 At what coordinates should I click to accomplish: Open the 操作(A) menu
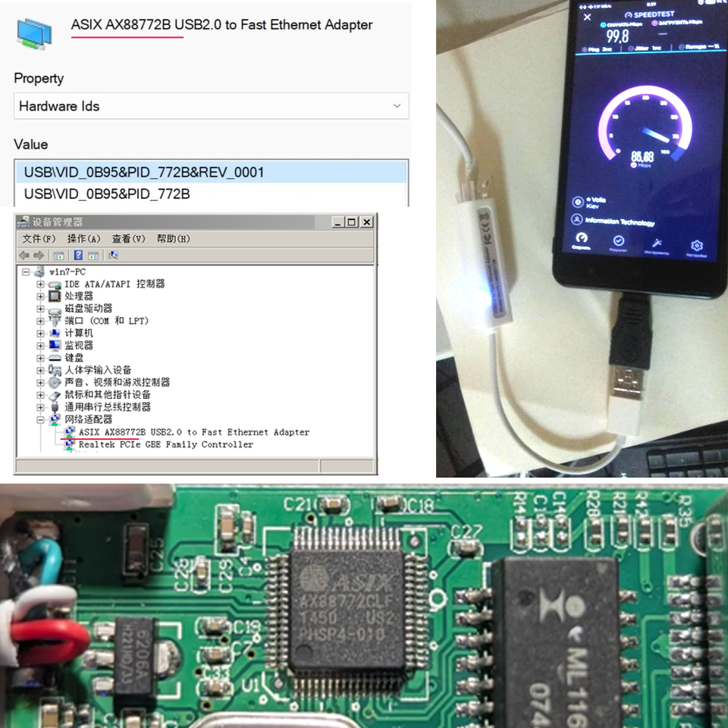(x=83, y=239)
